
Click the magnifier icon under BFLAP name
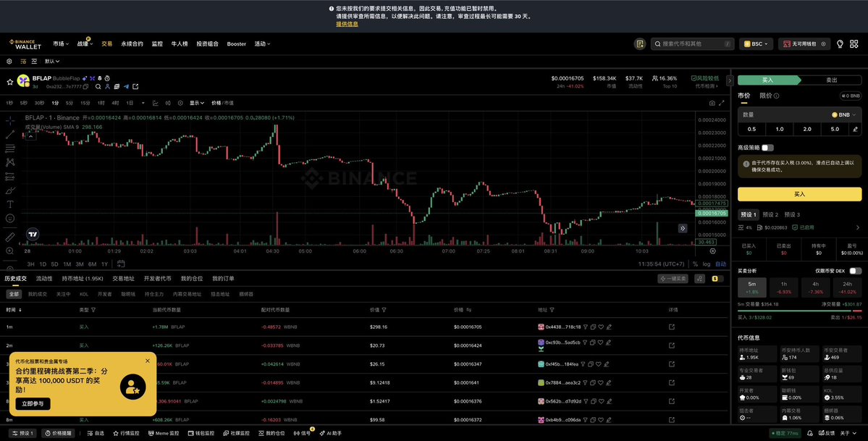point(98,86)
